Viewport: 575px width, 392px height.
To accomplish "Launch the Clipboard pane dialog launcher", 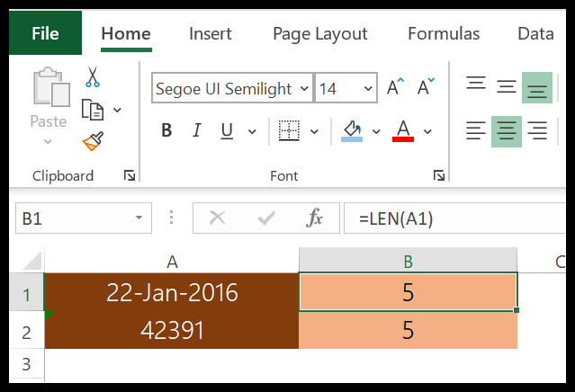I will [x=130, y=176].
